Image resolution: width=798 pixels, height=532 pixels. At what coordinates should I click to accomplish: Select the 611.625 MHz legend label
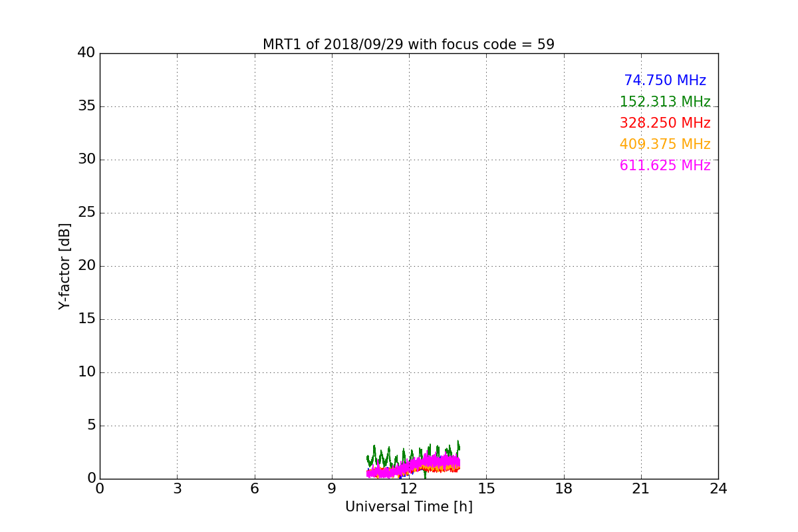(x=665, y=166)
